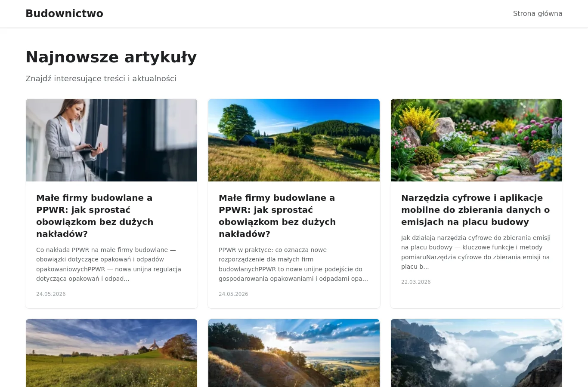Click subtitle 'Znajdź interesujące treści i aktualności'

point(101,79)
